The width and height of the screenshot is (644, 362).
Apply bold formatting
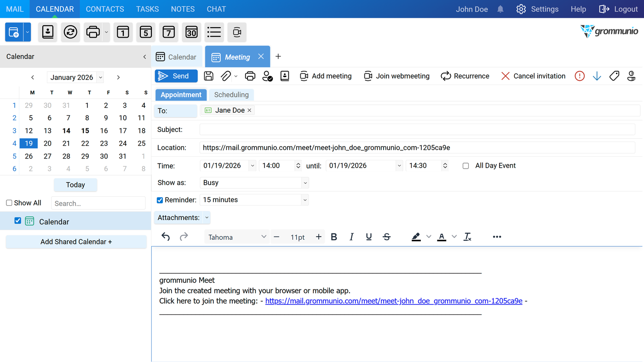tap(334, 237)
